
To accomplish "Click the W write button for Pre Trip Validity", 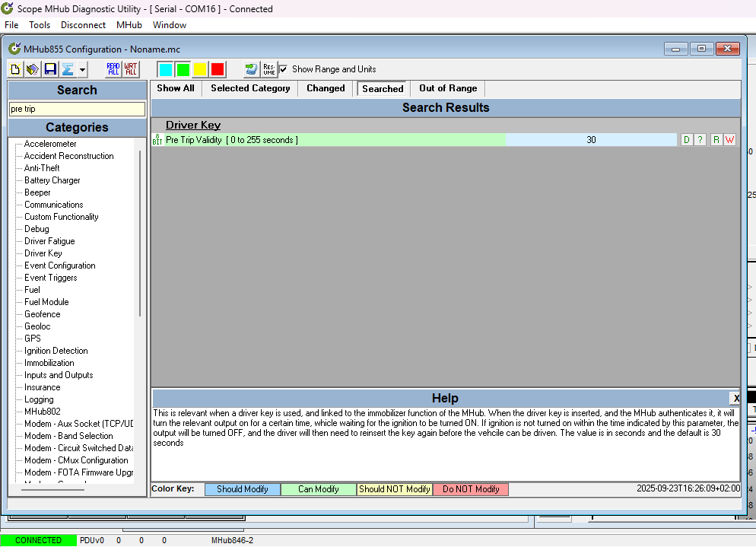I will [729, 140].
